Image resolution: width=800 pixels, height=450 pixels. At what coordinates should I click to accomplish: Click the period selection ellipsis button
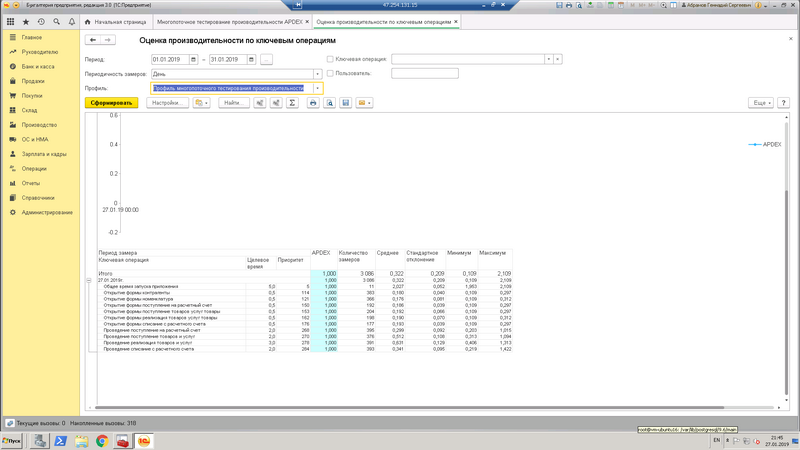pyautogui.click(x=266, y=59)
